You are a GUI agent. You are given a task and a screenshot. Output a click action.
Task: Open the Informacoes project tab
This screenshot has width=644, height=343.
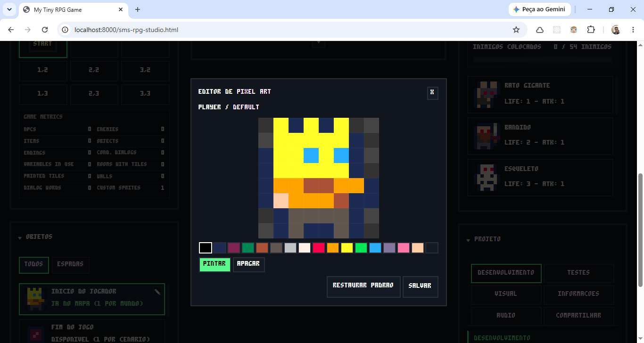pos(578,294)
